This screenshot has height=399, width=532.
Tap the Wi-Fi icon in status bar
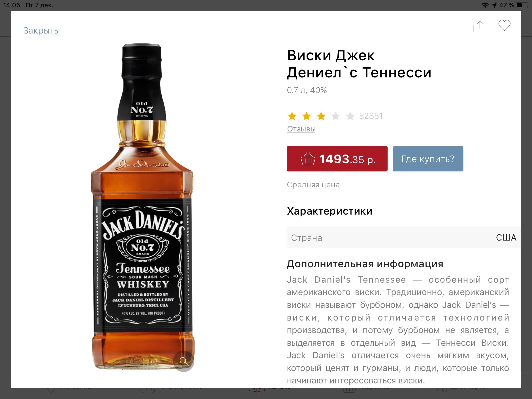coord(485,5)
